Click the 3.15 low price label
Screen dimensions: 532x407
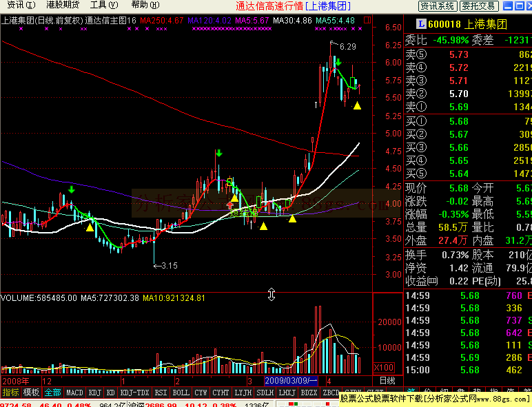point(170,266)
